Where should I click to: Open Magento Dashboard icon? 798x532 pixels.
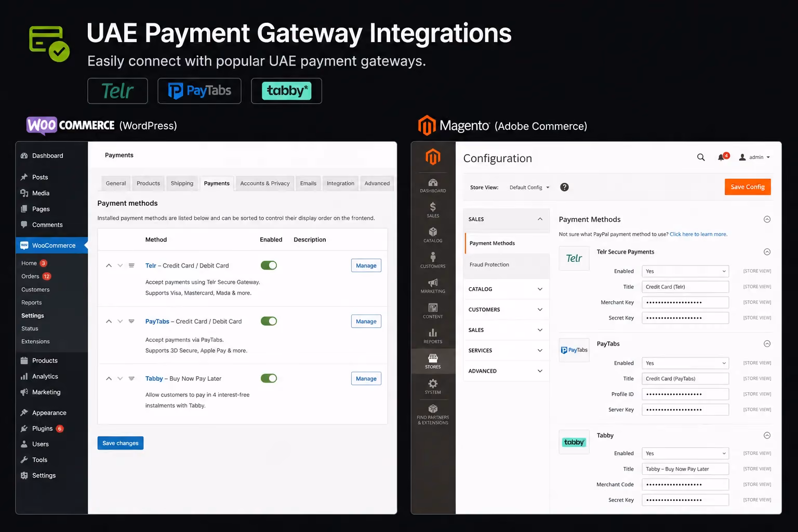coord(433,185)
